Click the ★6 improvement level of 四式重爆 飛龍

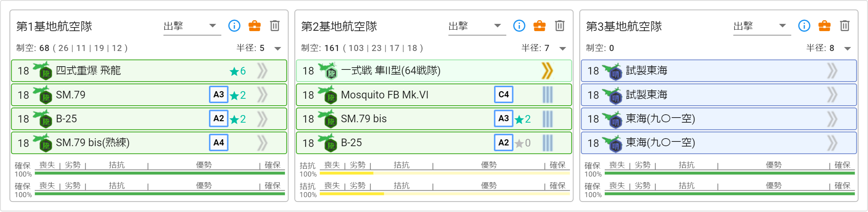tap(238, 71)
